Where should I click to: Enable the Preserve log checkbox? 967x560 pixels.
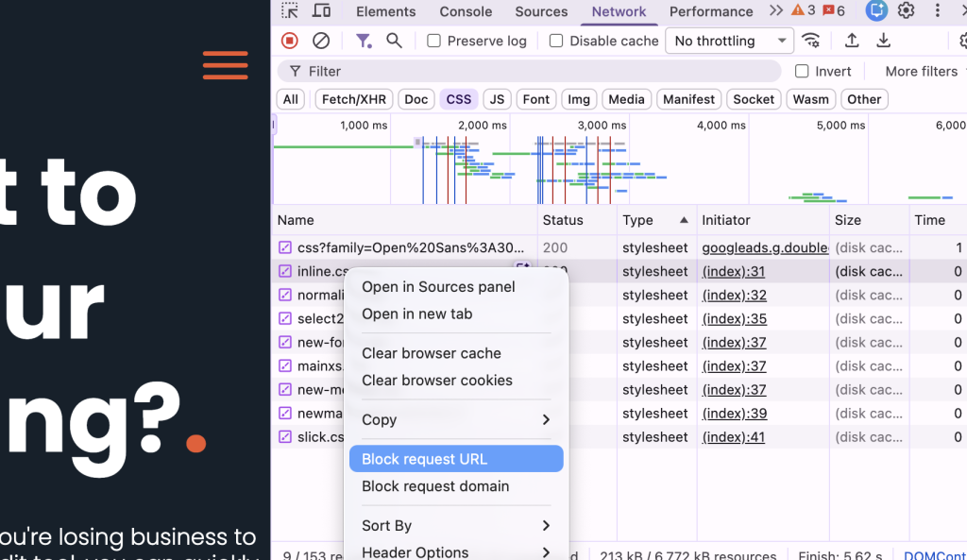(433, 41)
